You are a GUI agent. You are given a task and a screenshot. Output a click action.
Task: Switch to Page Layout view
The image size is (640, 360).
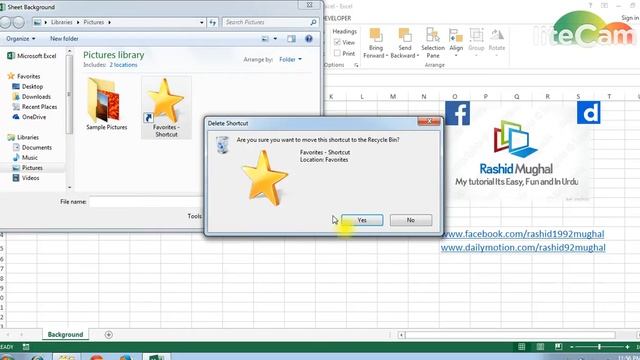point(540,347)
